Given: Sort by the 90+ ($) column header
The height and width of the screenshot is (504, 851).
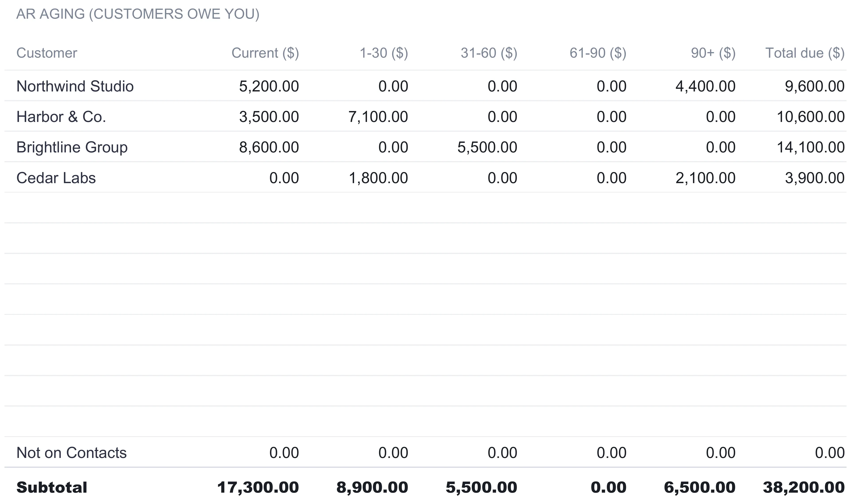Looking at the screenshot, I should pos(713,53).
